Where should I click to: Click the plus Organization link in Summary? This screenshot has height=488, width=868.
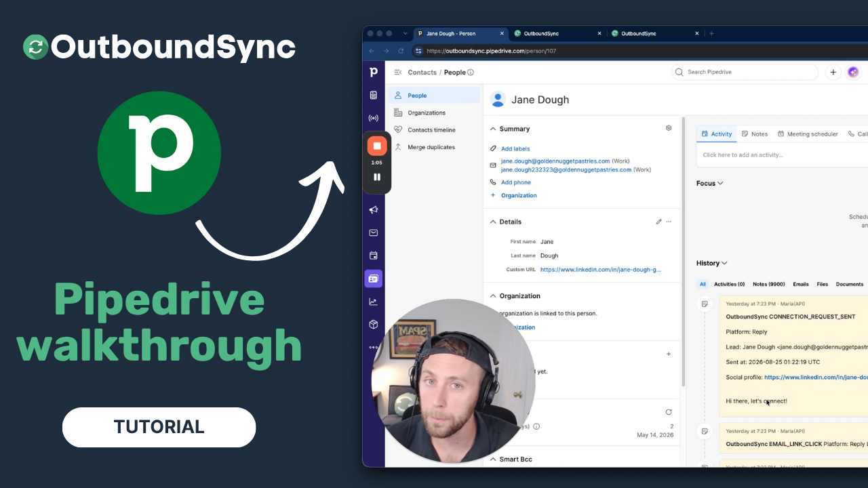tap(513, 195)
